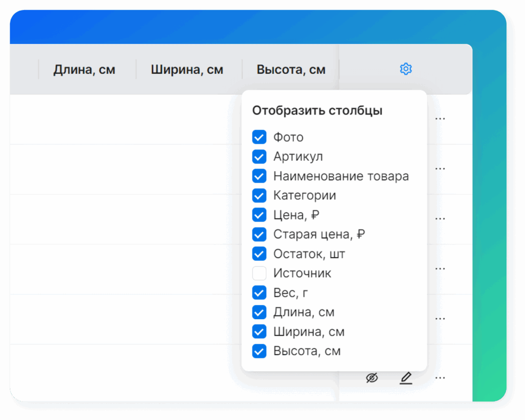
Task: Click the pencil edit icon in the bottom row
Action: click(406, 378)
